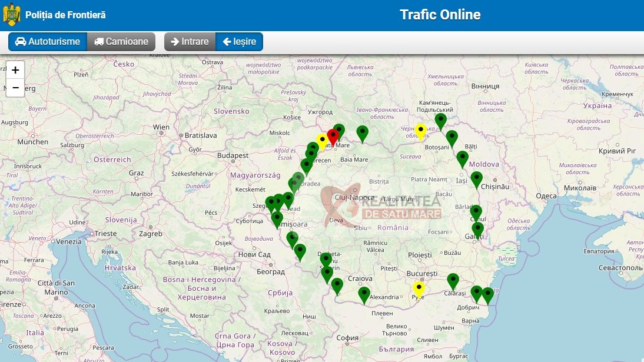Zoom out of the map
The height and width of the screenshot is (362, 644).
pos(15,88)
